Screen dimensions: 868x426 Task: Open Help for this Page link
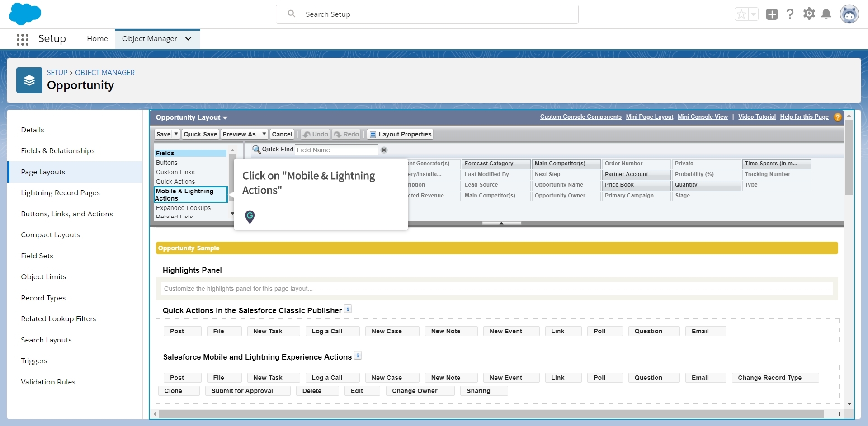click(x=804, y=117)
